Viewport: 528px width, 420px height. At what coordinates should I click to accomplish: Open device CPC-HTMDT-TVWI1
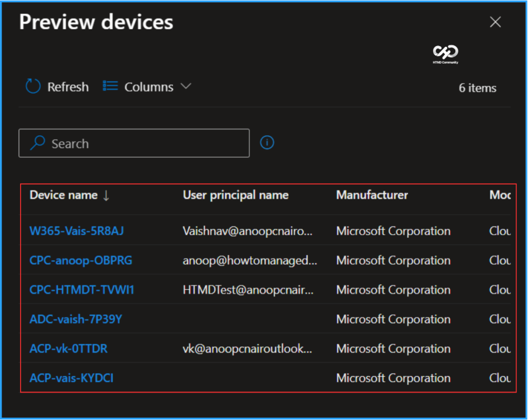tap(82, 290)
